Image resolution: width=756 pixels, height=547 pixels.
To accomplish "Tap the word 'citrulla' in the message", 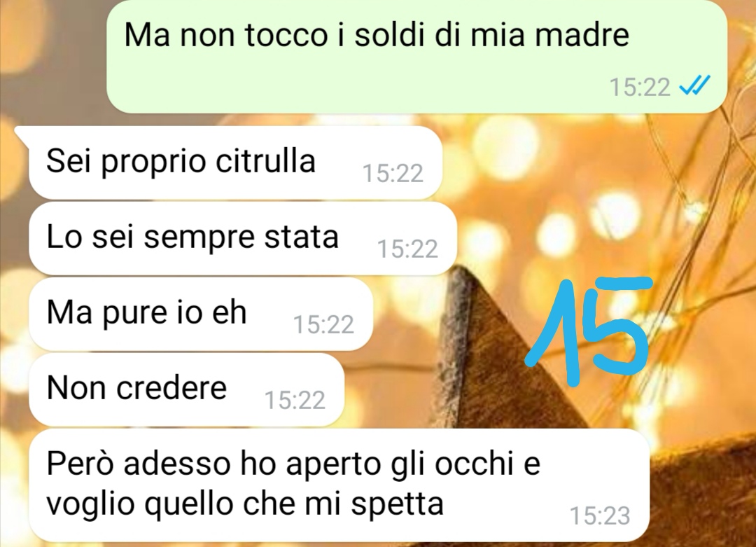I will [265, 160].
